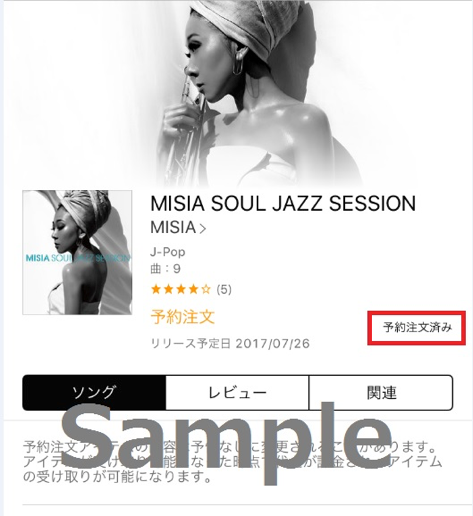The width and height of the screenshot is (473, 516).
Task: Open the MISIA artist page link
Action: click(x=178, y=228)
